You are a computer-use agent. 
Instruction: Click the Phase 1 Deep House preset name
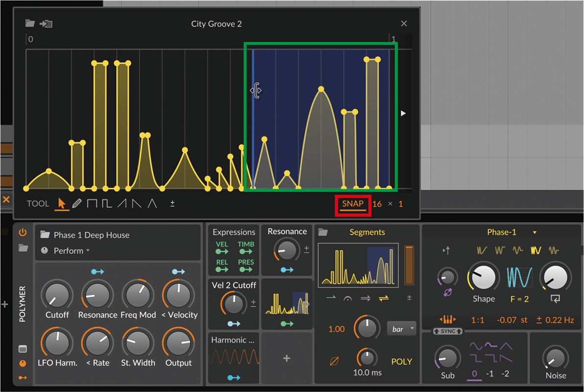[93, 235]
